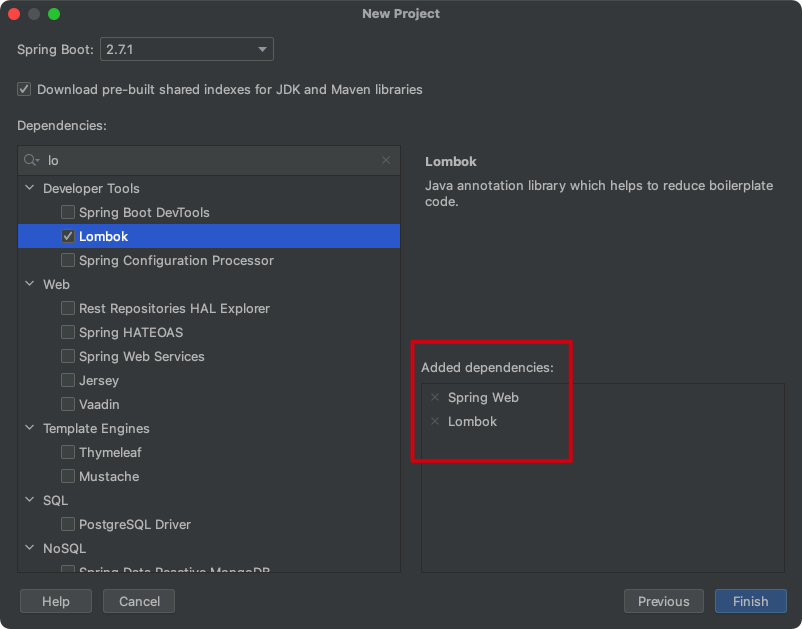Enable the Jersey dependency
Image resolution: width=802 pixels, height=629 pixels.
click(x=68, y=380)
